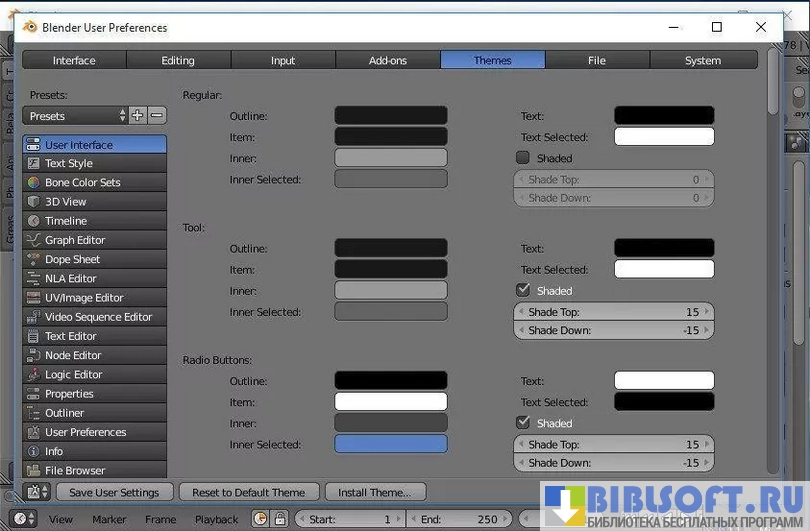
Task: Click the lock icon in timeline header
Action: [x=280, y=519]
